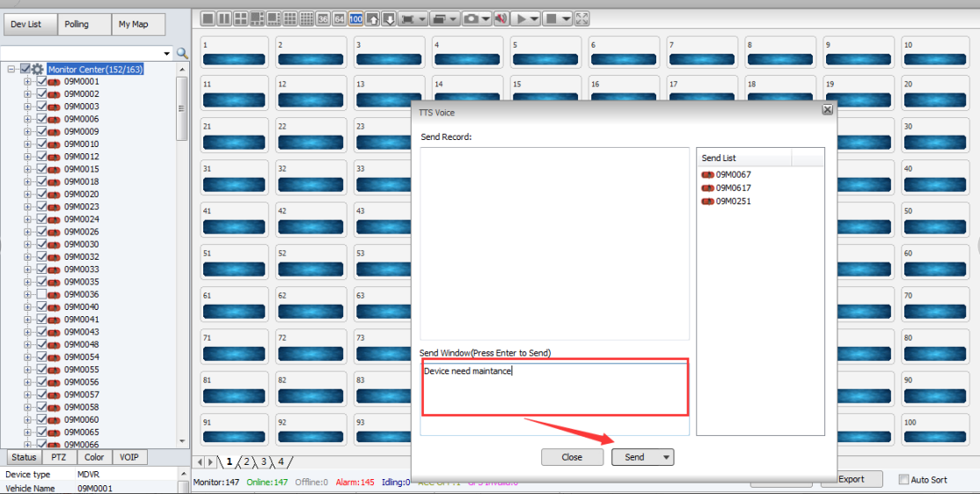This screenshot has height=494, width=980.
Task: Open the camera snapshot dropdown arrow
Action: [486, 18]
